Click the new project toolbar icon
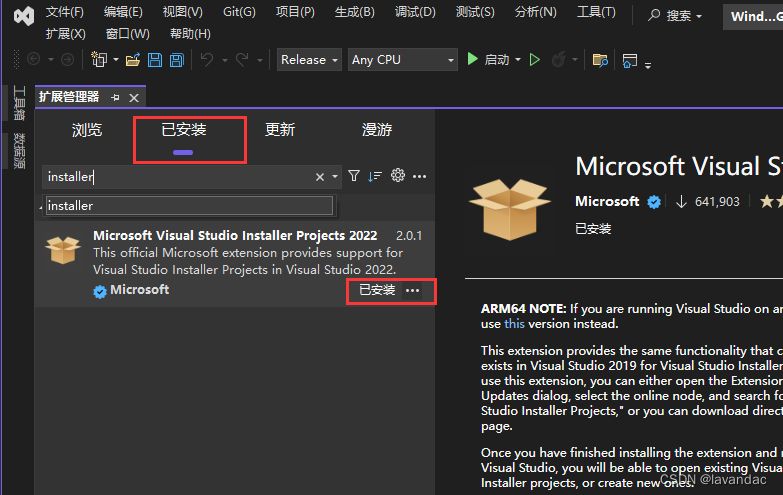This screenshot has width=783, height=495. pyautogui.click(x=99, y=60)
